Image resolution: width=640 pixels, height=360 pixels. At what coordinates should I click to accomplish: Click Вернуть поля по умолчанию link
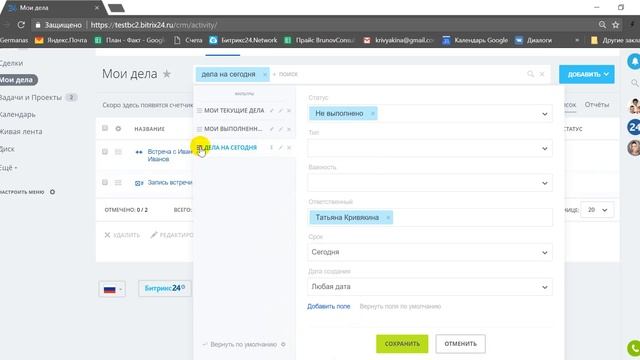[x=400, y=307]
